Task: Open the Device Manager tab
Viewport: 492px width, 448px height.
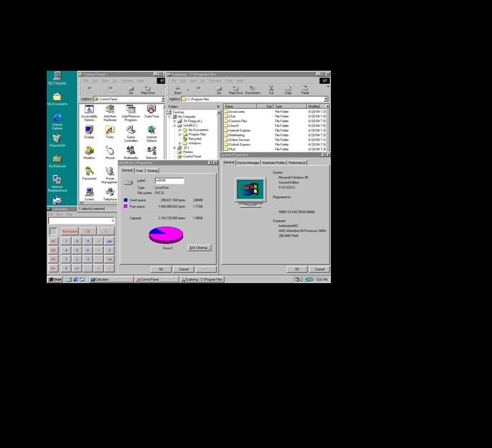Action: coord(248,162)
